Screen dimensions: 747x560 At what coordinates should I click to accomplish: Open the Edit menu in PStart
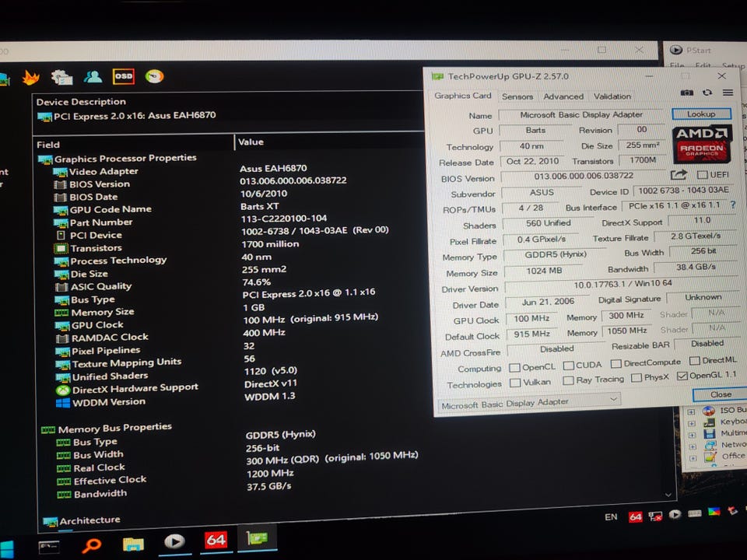coord(703,65)
